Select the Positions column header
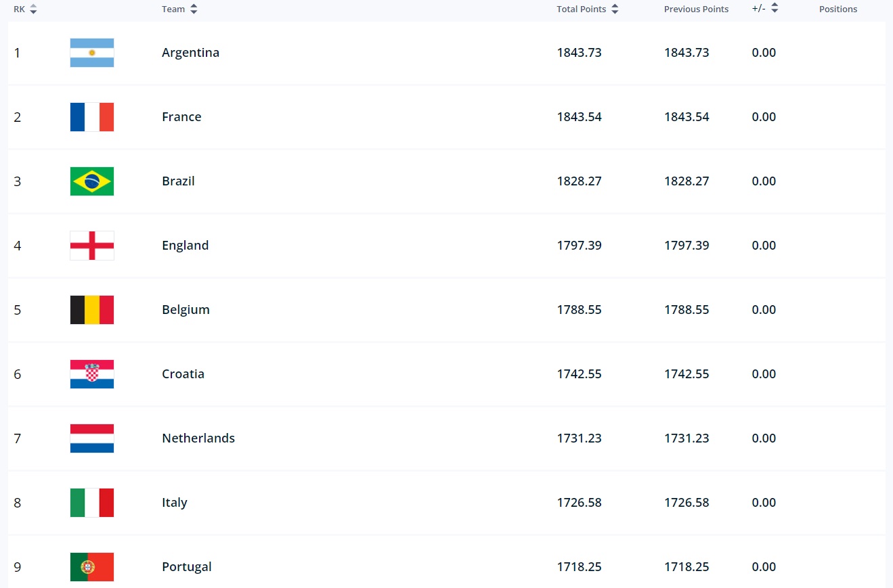This screenshot has width=893, height=588. pyautogui.click(x=838, y=9)
